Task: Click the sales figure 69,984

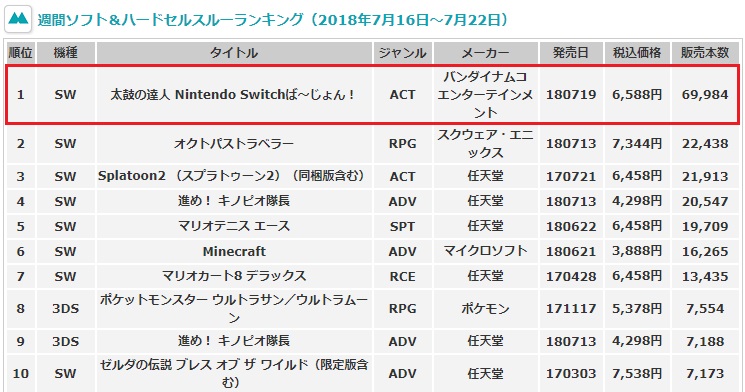Action: [x=705, y=95]
